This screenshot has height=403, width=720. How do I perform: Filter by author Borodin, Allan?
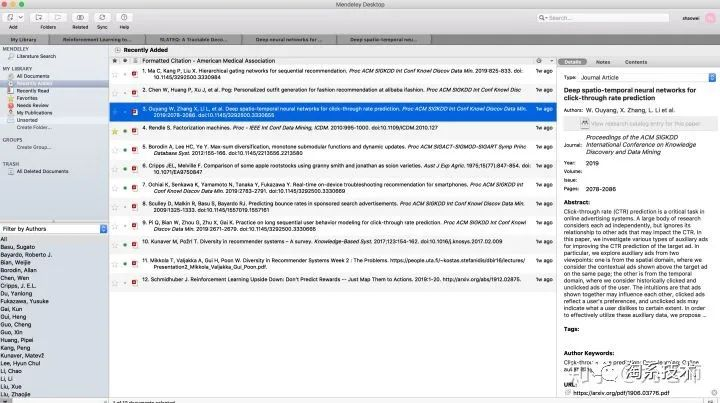[19, 270]
